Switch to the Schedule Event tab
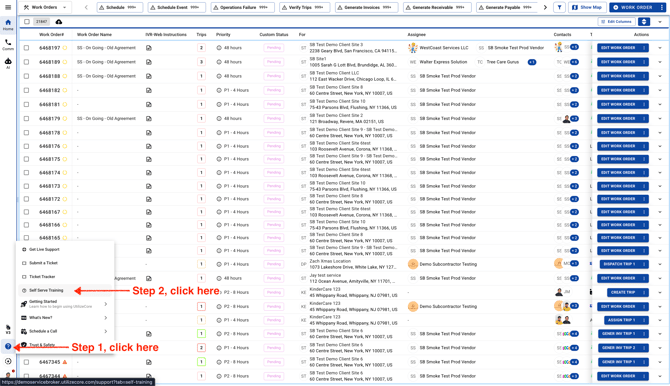 tap(176, 7)
